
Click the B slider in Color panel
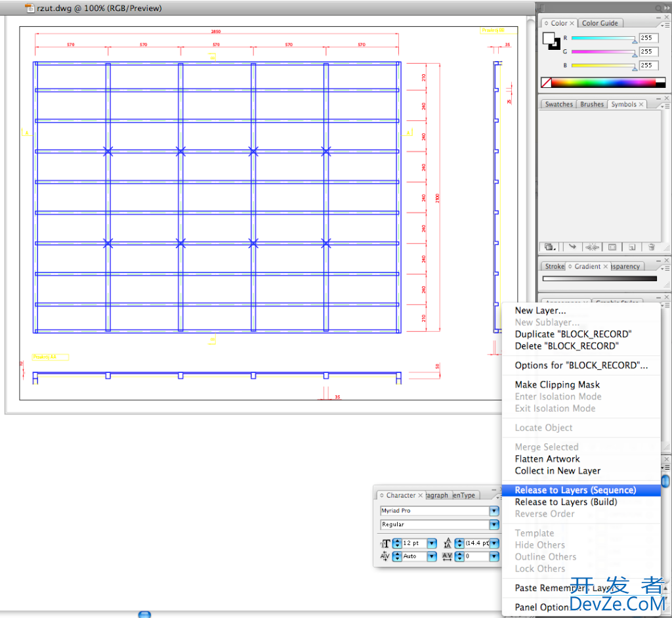[x=603, y=66]
